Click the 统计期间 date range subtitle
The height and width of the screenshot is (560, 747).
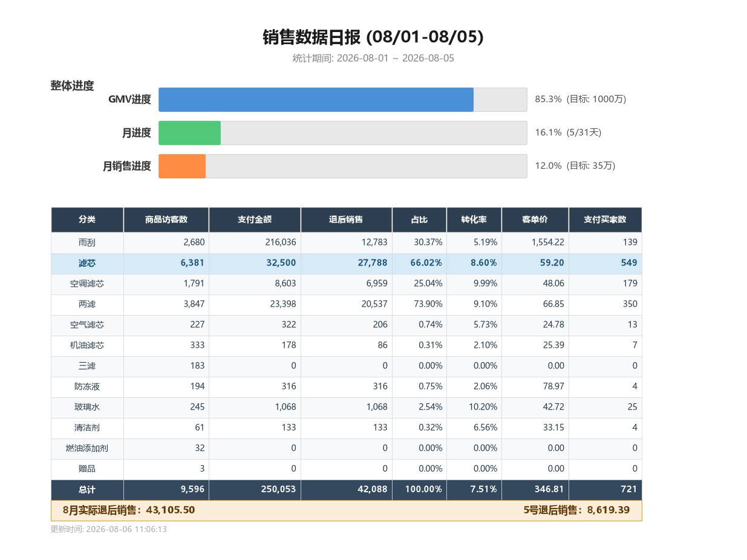(x=373, y=59)
